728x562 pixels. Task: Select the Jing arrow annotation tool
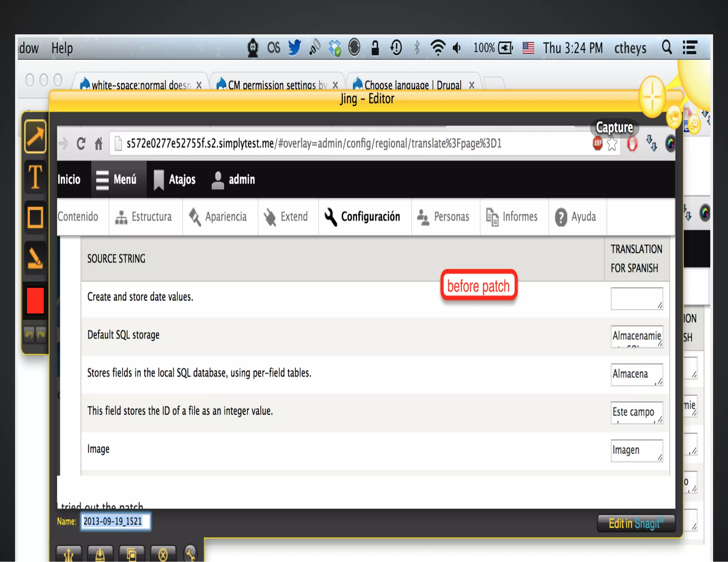click(35, 136)
